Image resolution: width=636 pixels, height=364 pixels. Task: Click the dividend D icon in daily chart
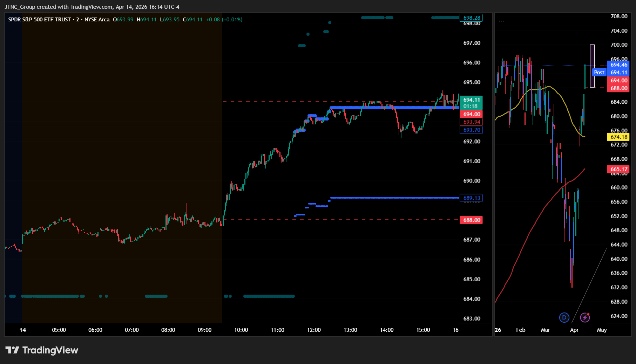coord(564,317)
